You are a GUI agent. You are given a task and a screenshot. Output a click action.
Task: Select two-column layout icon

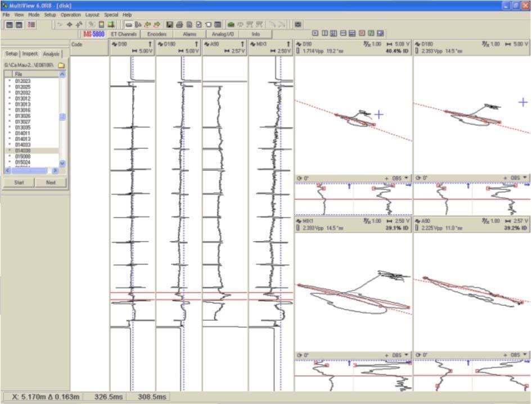tap(324, 33)
